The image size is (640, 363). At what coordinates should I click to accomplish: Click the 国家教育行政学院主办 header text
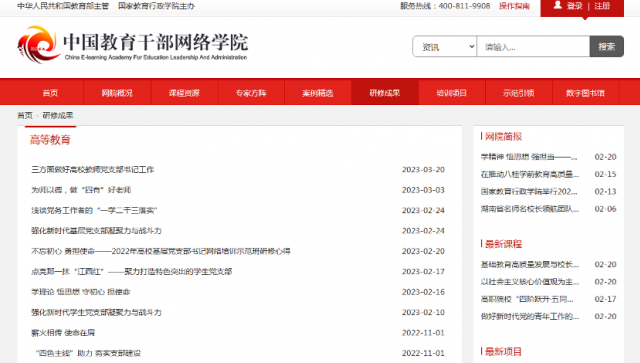tap(156, 6)
